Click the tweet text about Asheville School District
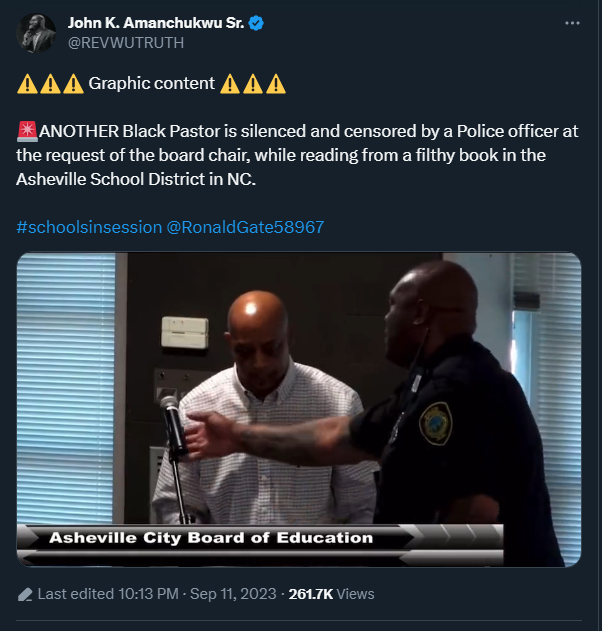Screen dimensions: 602x631 pos(297,155)
